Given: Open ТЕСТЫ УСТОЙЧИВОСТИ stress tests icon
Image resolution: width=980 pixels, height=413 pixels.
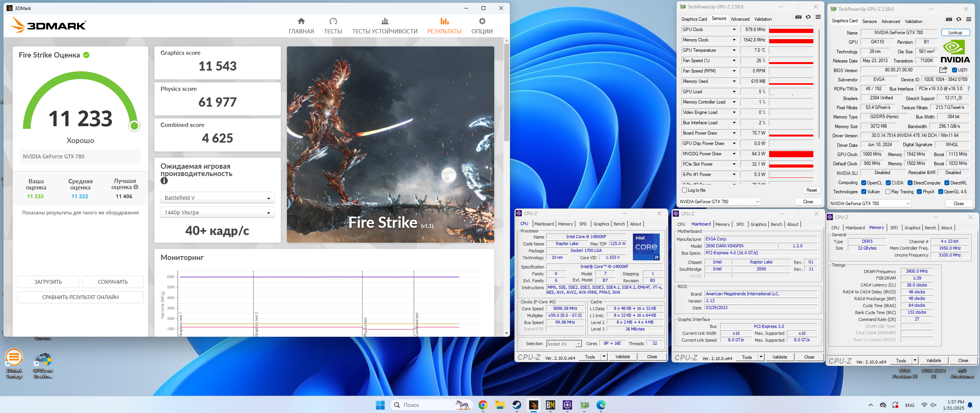Looking at the screenshot, I should point(385,21).
